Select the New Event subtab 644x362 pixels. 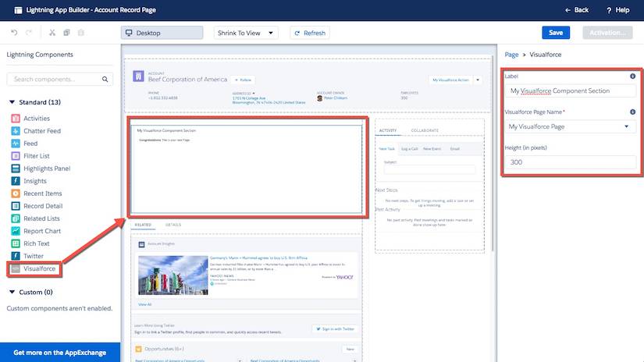click(432, 148)
